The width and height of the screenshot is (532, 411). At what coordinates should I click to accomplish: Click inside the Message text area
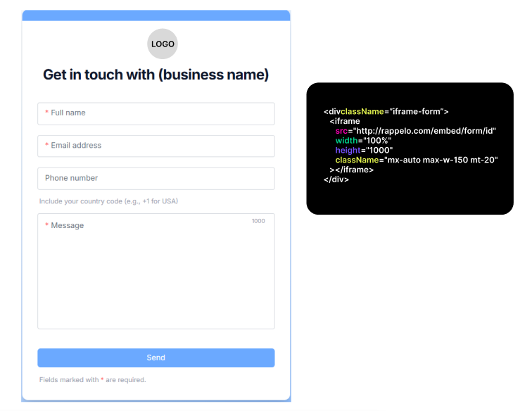point(156,271)
